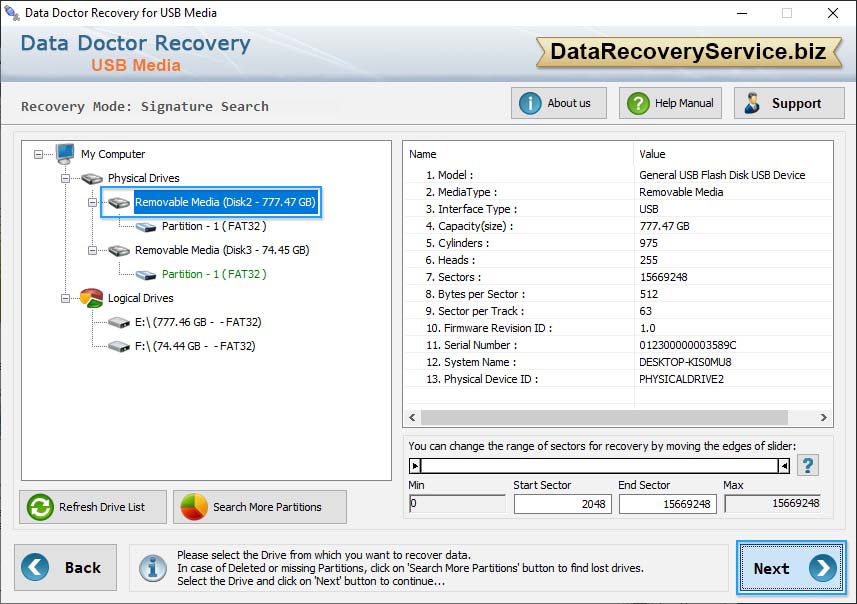This screenshot has width=857, height=604.
Task: Click the Support button label
Action: point(796,103)
